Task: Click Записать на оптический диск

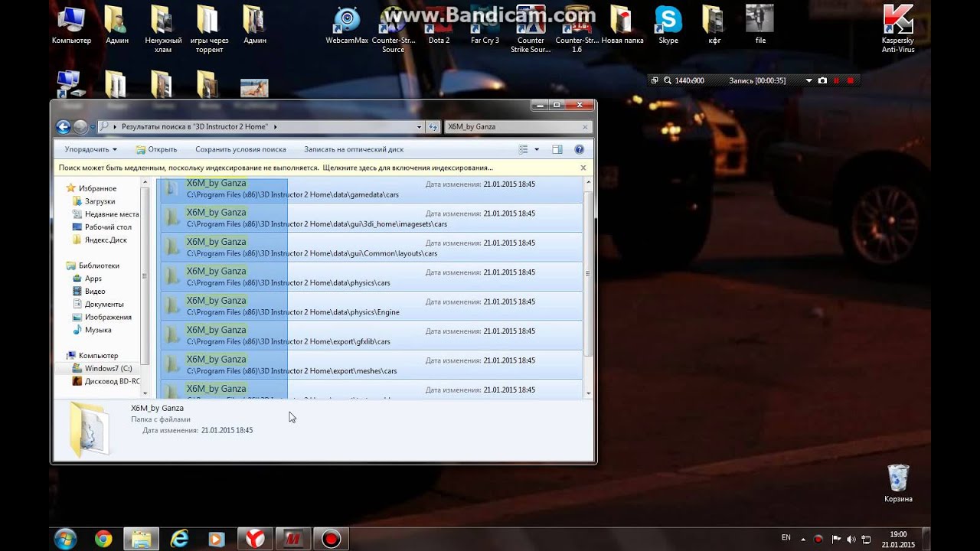Action: click(354, 149)
